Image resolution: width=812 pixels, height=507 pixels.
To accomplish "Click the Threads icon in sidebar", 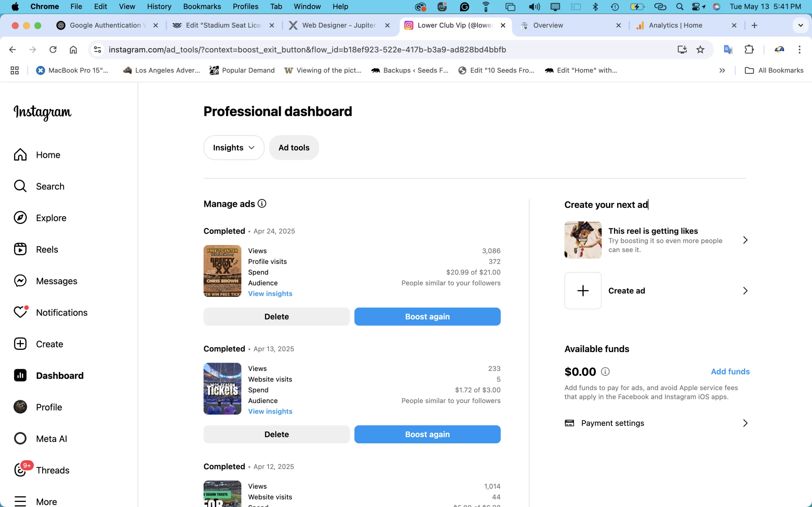I will click(x=20, y=470).
